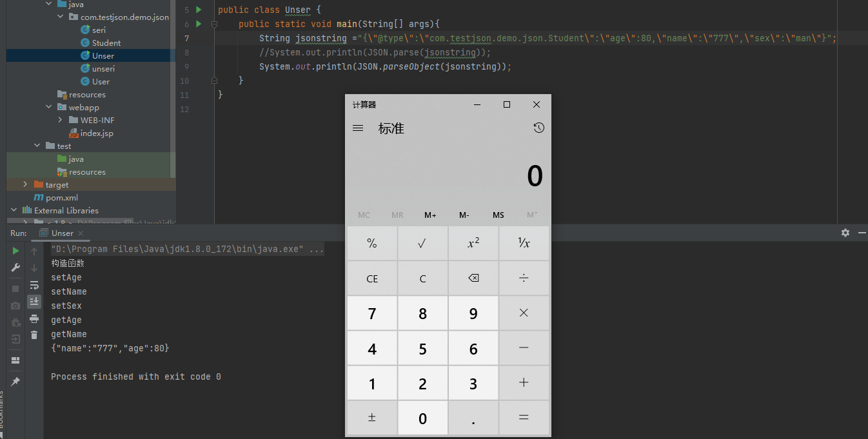Click calculator divide key
Image resolution: width=868 pixels, height=439 pixels.
coord(524,278)
